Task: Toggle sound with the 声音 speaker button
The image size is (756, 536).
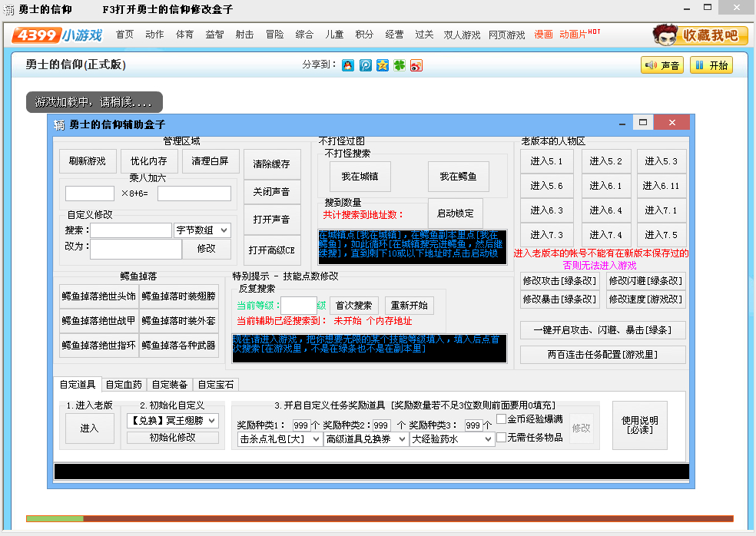Action: coord(661,65)
